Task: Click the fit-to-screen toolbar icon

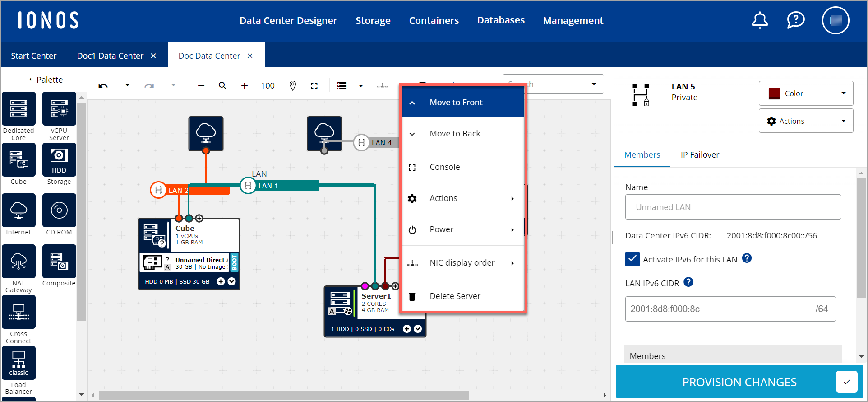Action: (314, 85)
